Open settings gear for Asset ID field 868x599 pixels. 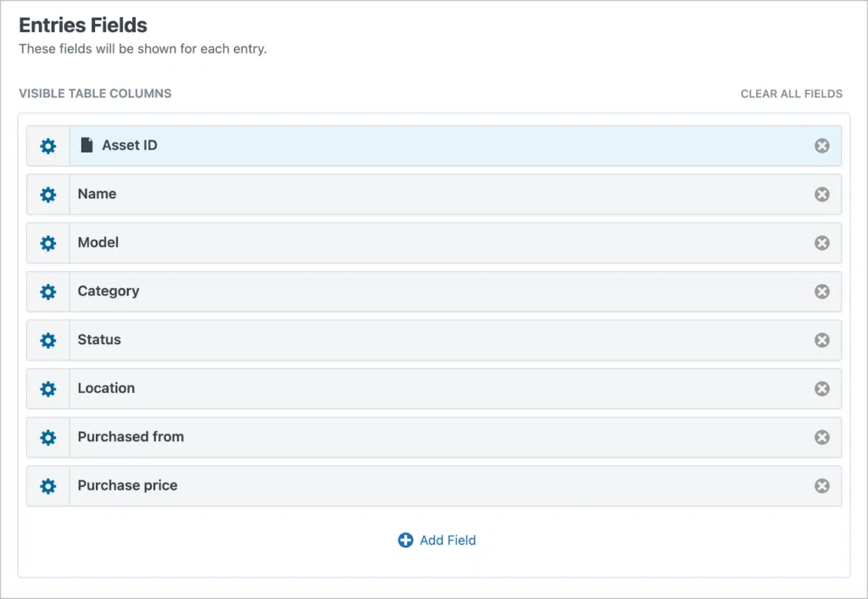[48, 146]
